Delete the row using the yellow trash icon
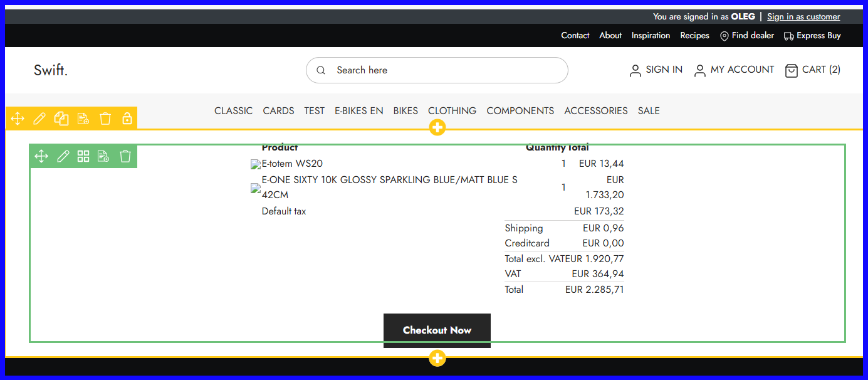 [x=105, y=119]
